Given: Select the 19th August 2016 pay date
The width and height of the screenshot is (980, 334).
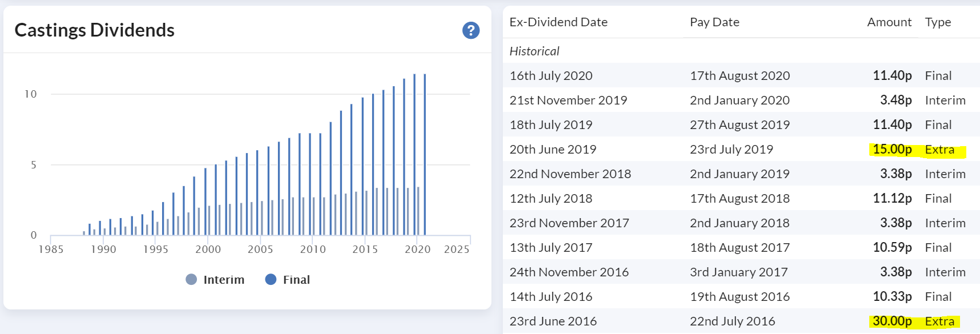Looking at the screenshot, I should point(740,297).
